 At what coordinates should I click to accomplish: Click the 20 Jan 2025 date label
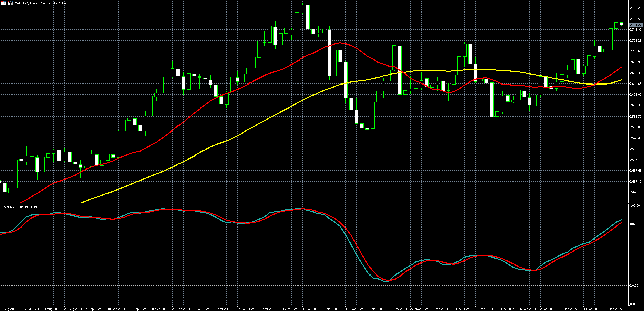(x=613, y=309)
